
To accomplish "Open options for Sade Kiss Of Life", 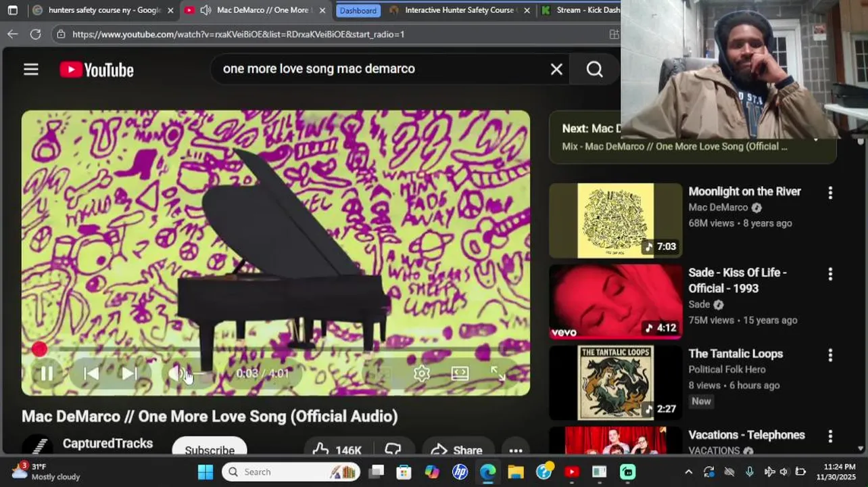I will (x=830, y=274).
